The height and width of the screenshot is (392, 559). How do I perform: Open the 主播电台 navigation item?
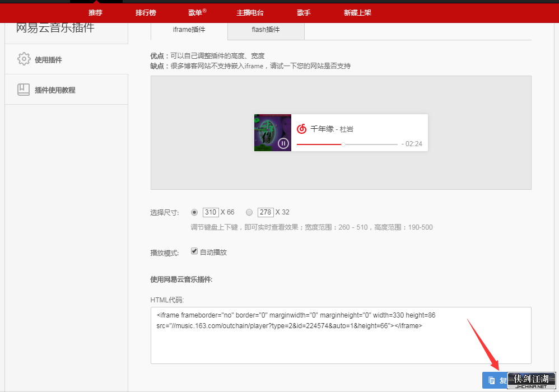tap(250, 13)
